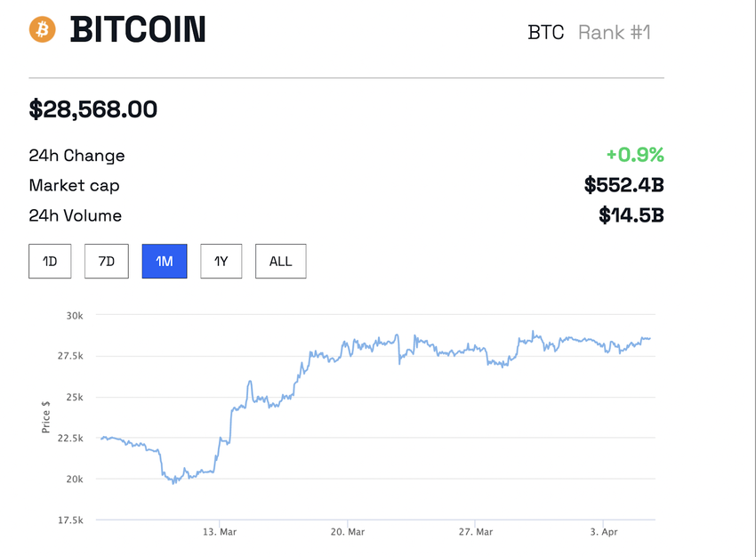Image resolution: width=756 pixels, height=557 pixels.
Task: Select the 1Y time range
Action: [221, 261]
